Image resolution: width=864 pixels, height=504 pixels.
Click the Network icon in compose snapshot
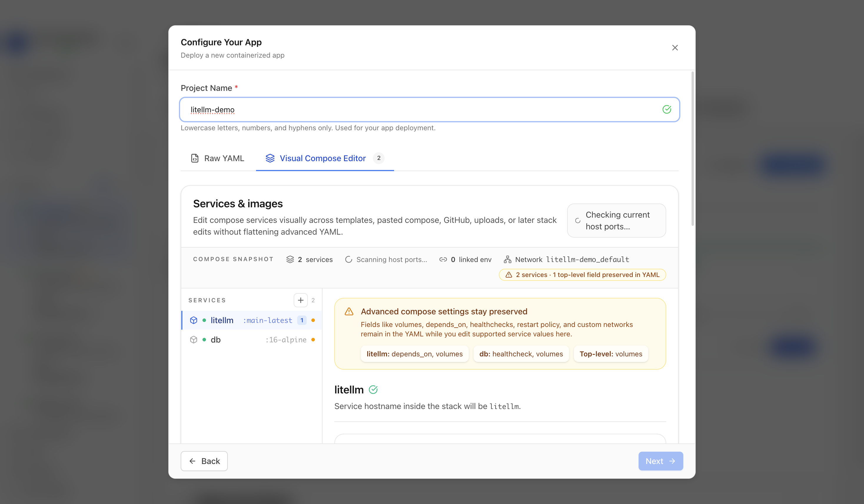point(507,259)
